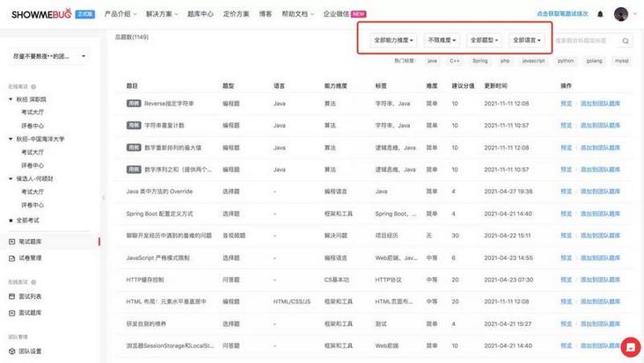Click the 笔试题库 sidebar icon
This screenshot has width=644, height=363.
pyautogui.click(x=12, y=242)
